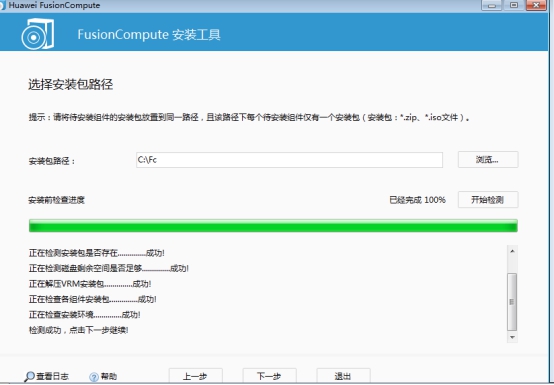This screenshot has width=554, height=385.
Task: Minimize the Huawei FusionCompute window
Action: coord(491,5)
